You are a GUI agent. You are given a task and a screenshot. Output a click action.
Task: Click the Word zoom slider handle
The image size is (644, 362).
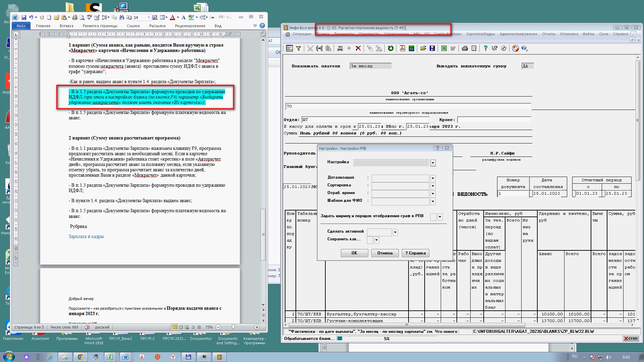[233, 327]
